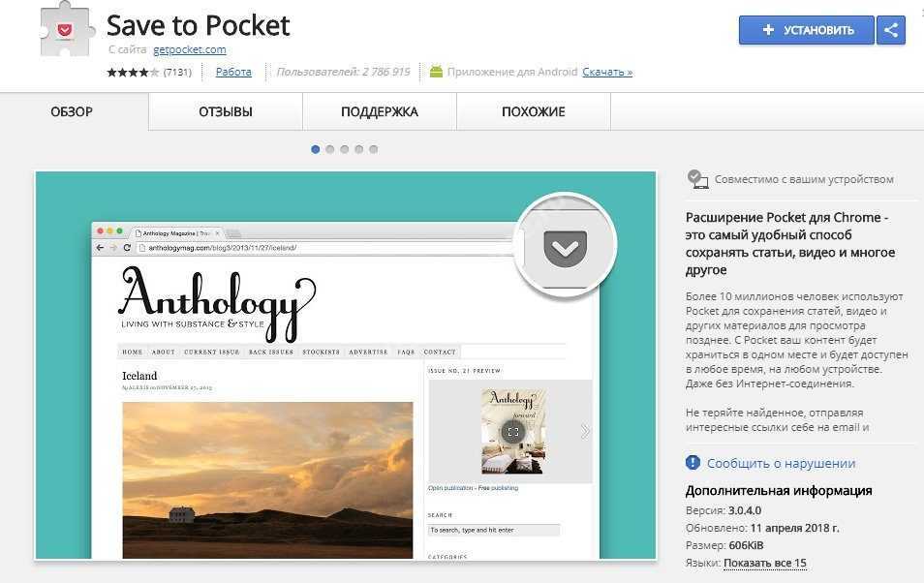This screenshot has width=924, height=583.
Task: Open the Отзывы tab
Action: click(225, 111)
